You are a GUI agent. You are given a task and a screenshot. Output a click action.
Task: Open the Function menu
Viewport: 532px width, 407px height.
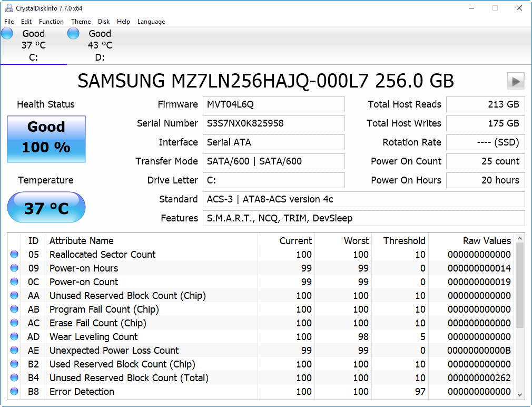(x=51, y=22)
